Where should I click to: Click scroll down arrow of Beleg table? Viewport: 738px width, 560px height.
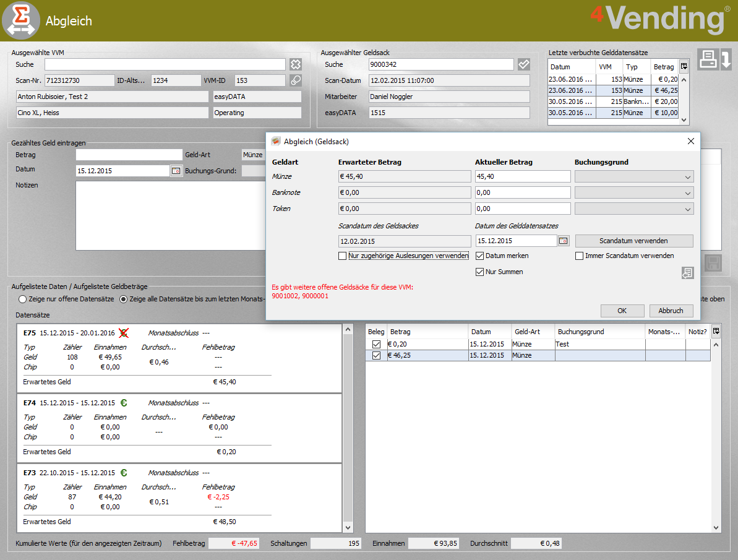pyautogui.click(x=716, y=527)
